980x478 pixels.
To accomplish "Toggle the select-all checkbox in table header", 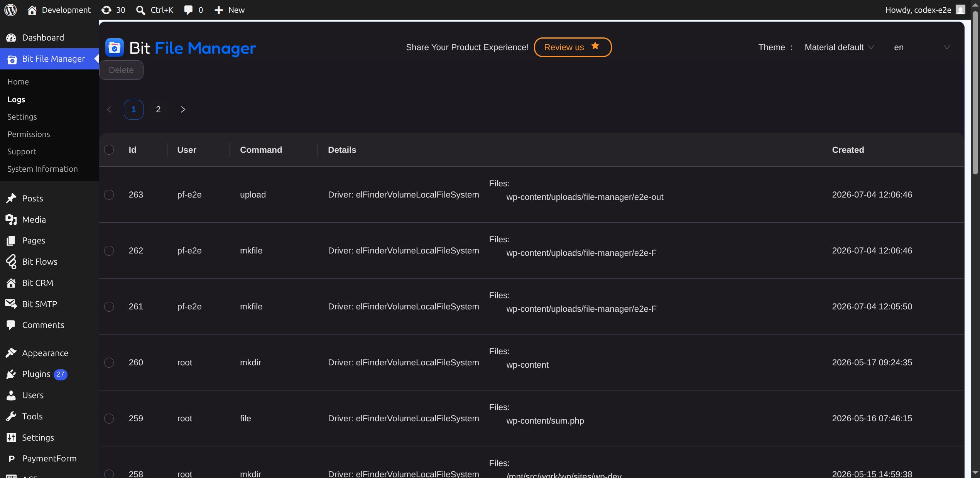I will pyautogui.click(x=109, y=150).
